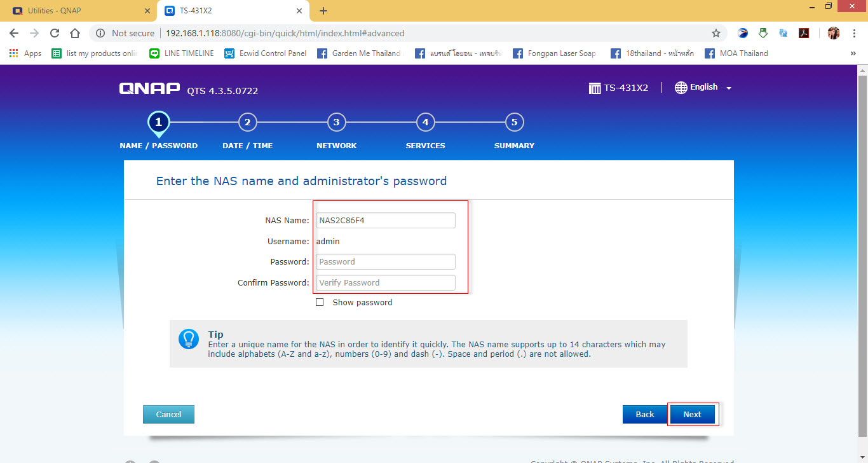Click step 4 SERVICES circle icon
The width and height of the screenshot is (868, 463).
tap(425, 121)
